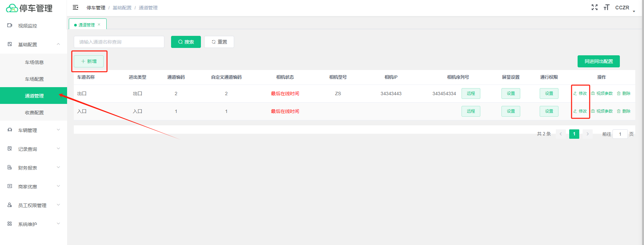Click the 停车管理 breadcrumb link
The height and width of the screenshot is (245, 644).
(x=96, y=8)
